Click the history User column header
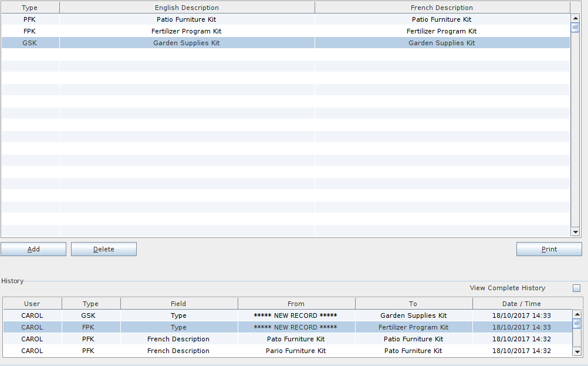The width and height of the screenshot is (588, 366). [x=32, y=304]
